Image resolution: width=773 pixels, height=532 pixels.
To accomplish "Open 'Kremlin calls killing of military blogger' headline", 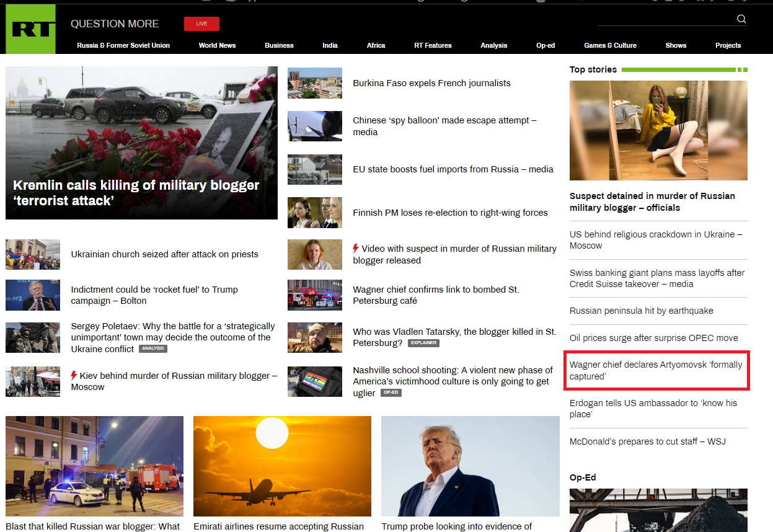I will [136, 193].
